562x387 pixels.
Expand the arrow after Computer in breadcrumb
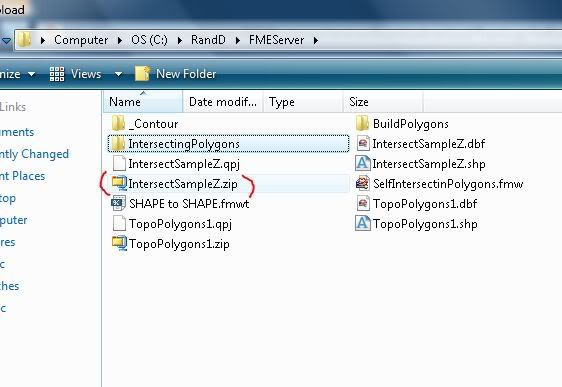[x=120, y=40]
